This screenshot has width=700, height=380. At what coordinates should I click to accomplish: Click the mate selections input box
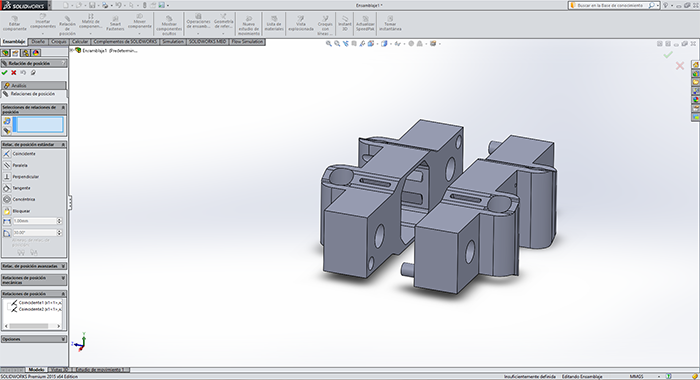pos(39,125)
